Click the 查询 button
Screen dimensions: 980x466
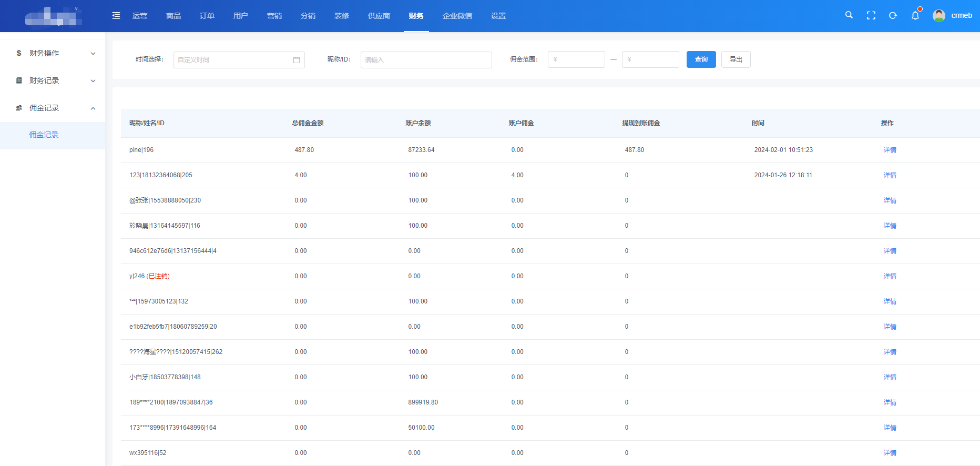tap(701, 59)
